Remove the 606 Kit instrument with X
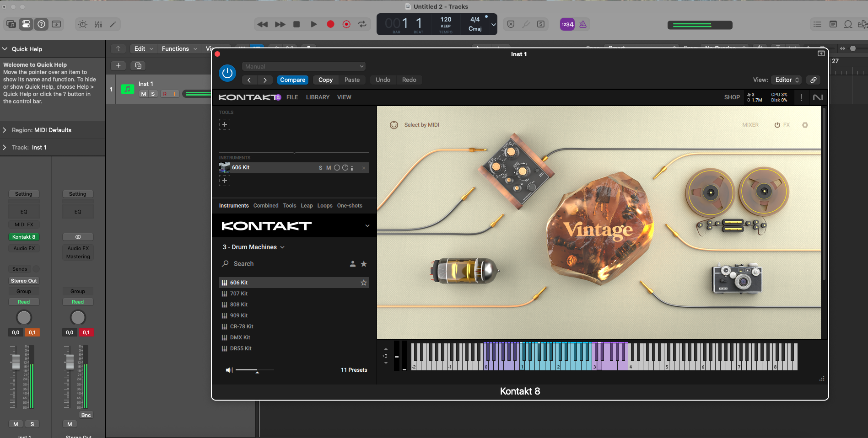Image resolution: width=868 pixels, height=438 pixels. point(364,168)
